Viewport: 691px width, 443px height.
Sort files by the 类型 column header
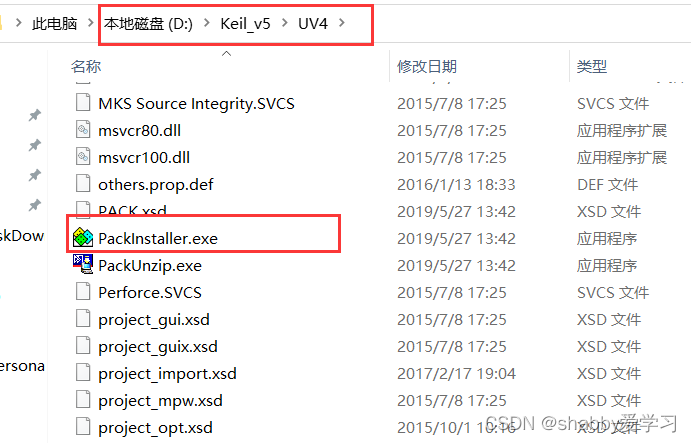(591, 66)
